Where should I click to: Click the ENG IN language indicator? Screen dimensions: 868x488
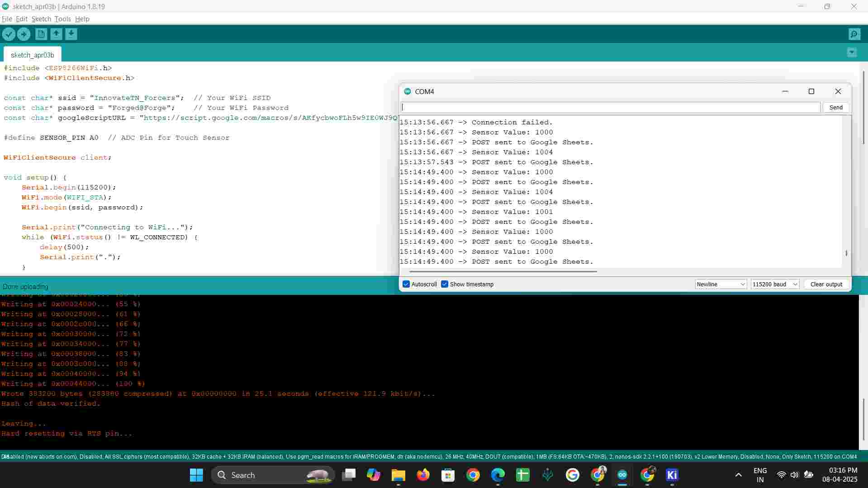[x=760, y=475]
